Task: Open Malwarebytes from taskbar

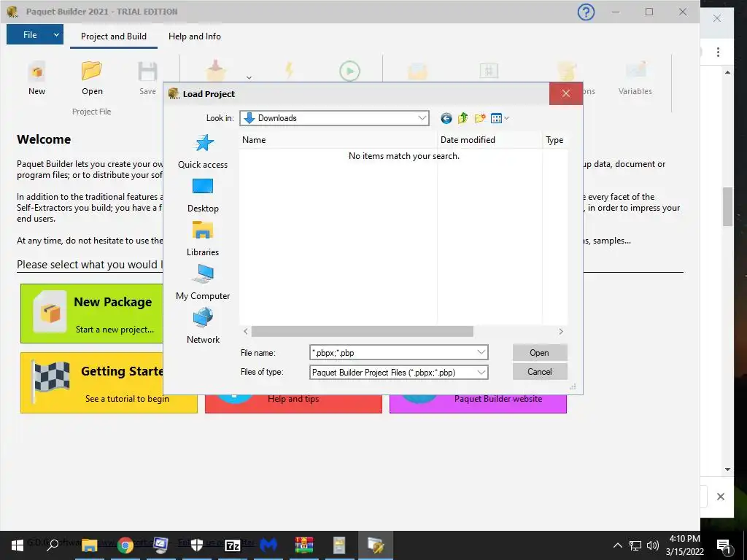Action: [268, 545]
